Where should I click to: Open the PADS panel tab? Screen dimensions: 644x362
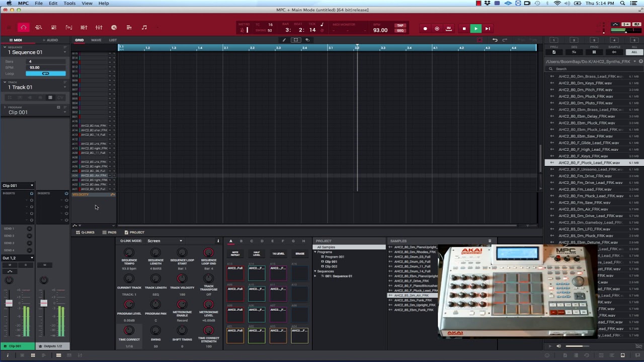[109, 232]
